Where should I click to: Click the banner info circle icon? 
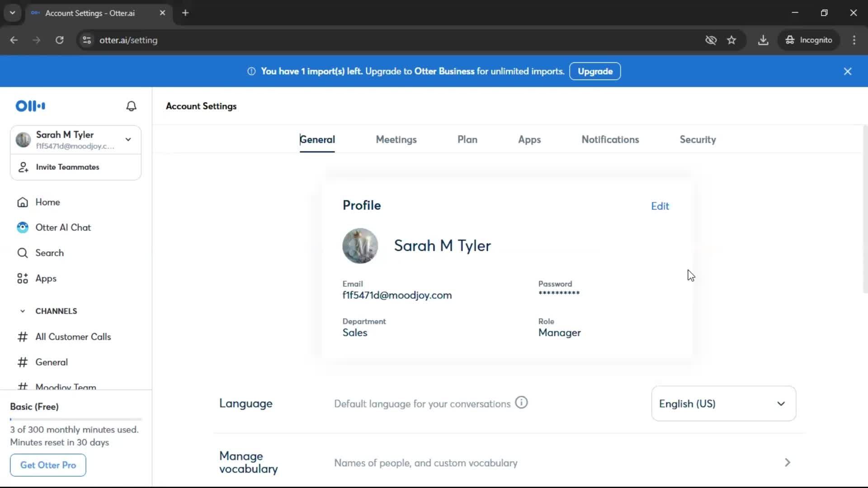click(251, 71)
